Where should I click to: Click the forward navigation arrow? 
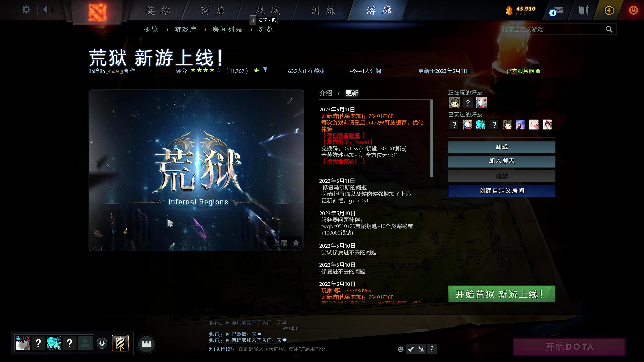pos(53,10)
